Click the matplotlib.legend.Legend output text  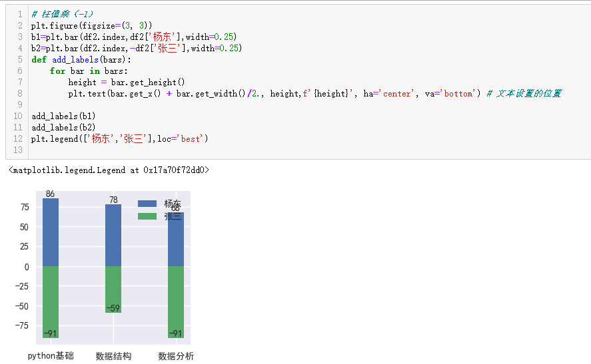coord(109,170)
